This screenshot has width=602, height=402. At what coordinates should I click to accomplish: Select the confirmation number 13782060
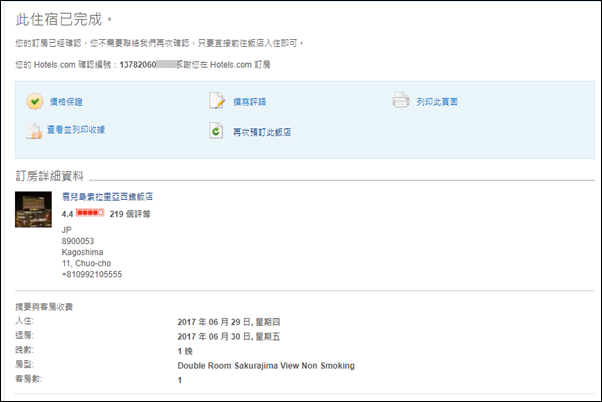tap(138, 65)
